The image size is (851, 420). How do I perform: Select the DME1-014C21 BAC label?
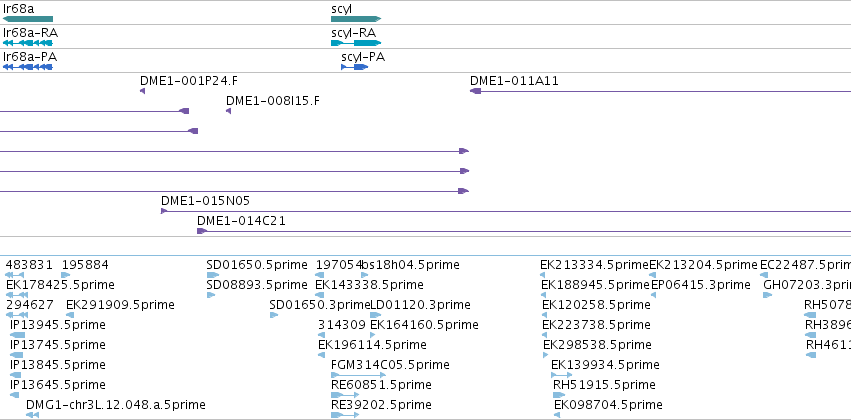click(241, 221)
